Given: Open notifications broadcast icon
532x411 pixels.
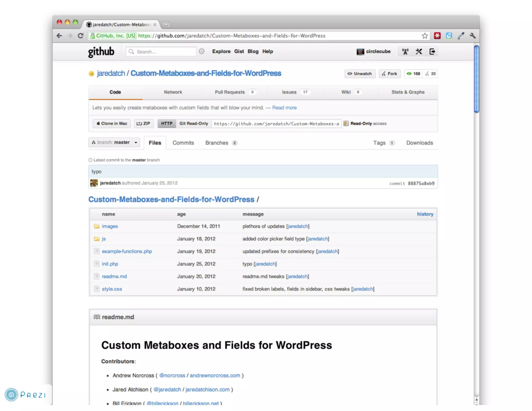Looking at the screenshot, I should coord(405,51).
